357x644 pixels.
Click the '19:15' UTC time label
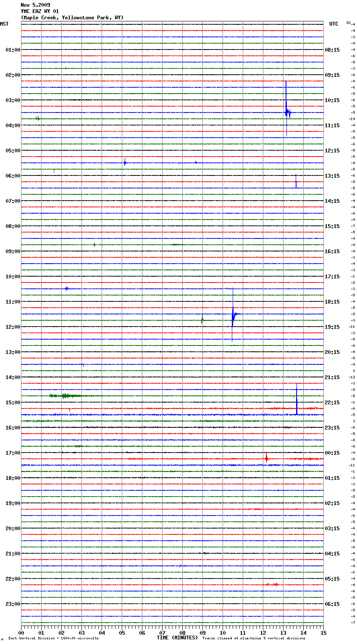332,327
